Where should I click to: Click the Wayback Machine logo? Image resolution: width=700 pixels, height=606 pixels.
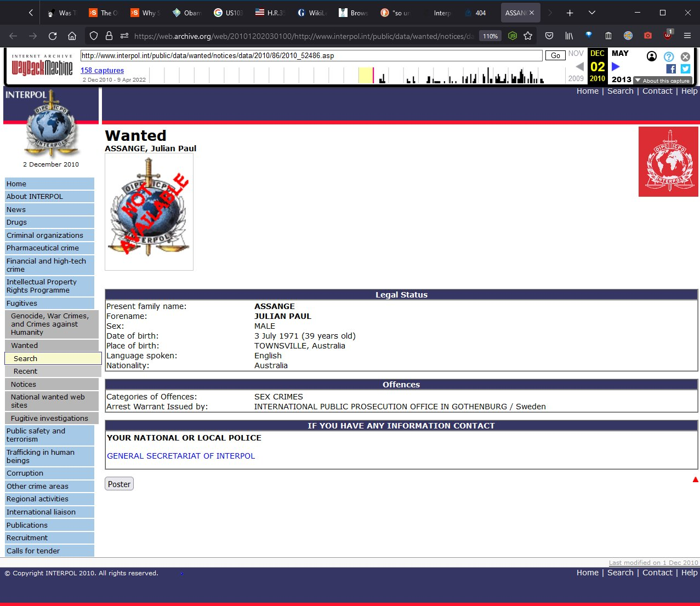[x=42, y=66]
